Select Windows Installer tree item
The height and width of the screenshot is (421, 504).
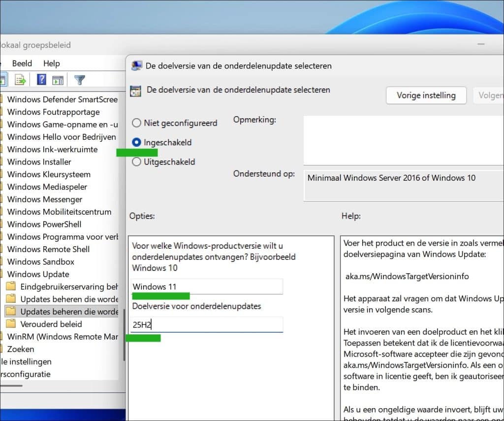click(x=39, y=162)
